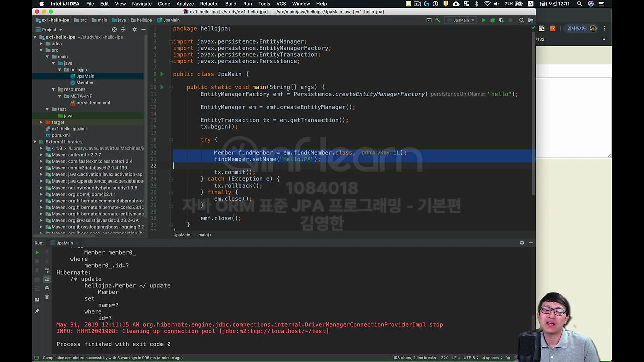Hide the Project tool window

(143, 29)
